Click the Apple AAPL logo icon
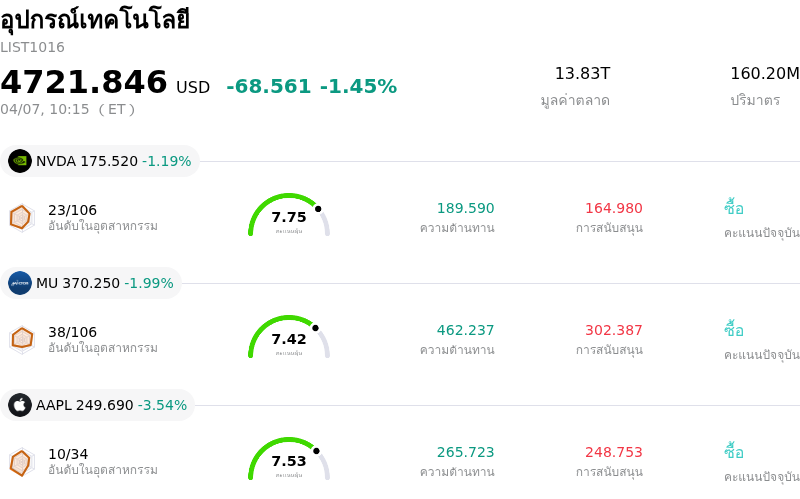This screenshot has width=800, height=499. (20, 405)
